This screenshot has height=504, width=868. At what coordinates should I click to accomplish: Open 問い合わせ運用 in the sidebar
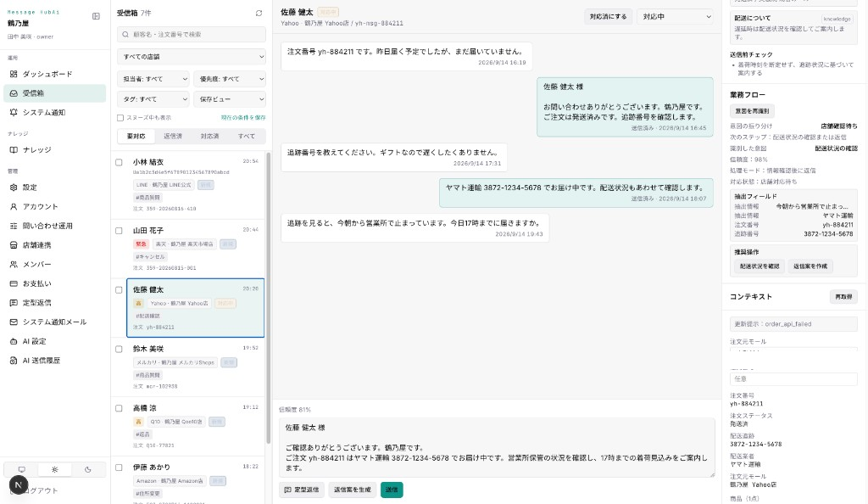pos(54,226)
